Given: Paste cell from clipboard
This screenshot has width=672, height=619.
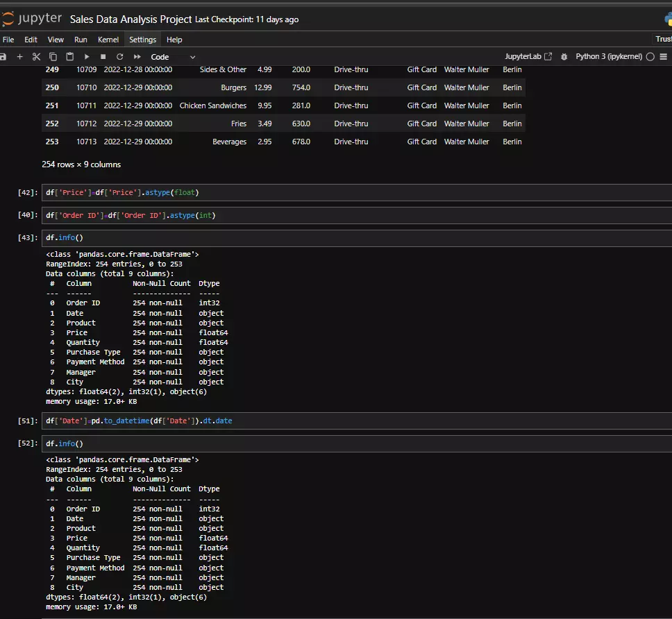Looking at the screenshot, I should 70,57.
